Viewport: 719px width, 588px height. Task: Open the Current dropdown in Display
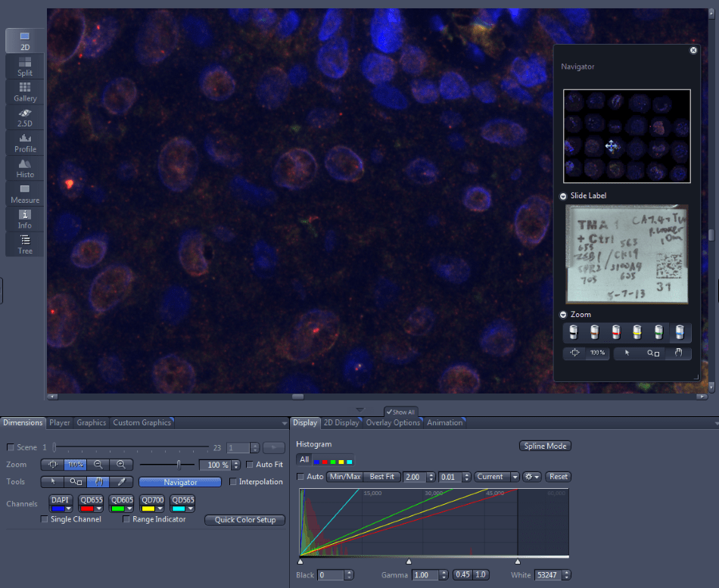click(496, 477)
